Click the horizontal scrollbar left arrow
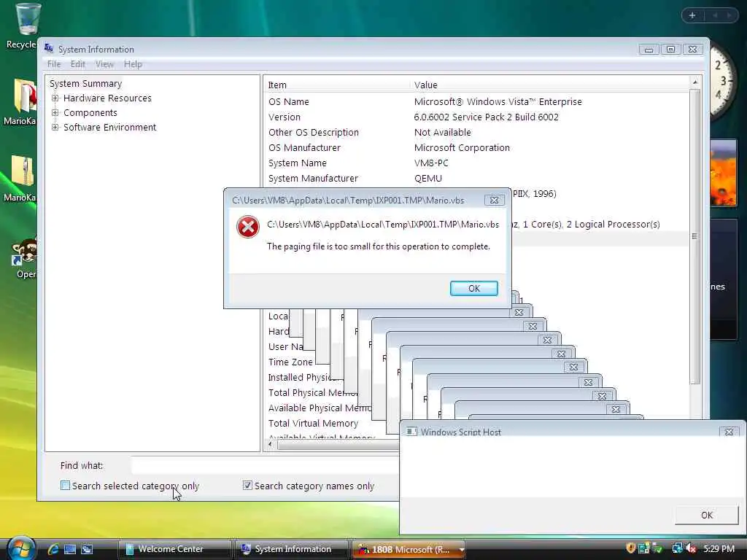 pyautogui.click(x=271, y=444)
